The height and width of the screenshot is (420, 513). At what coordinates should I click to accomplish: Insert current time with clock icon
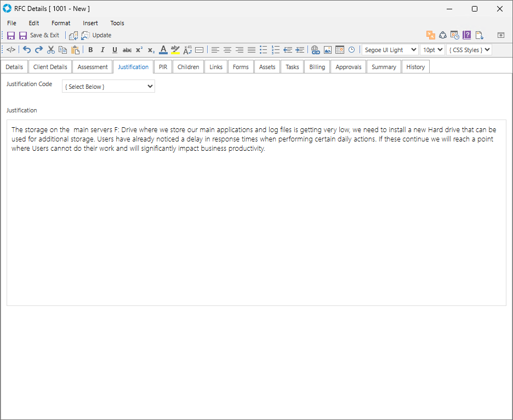coord(351,50)
